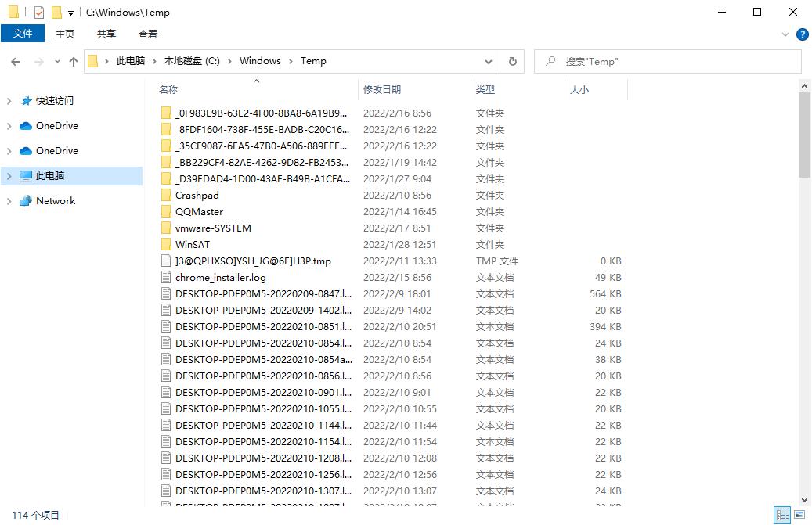The width and height of the screenshot is (812, 525).
Task: Click the Back navigation arrow
Action: 16,61
